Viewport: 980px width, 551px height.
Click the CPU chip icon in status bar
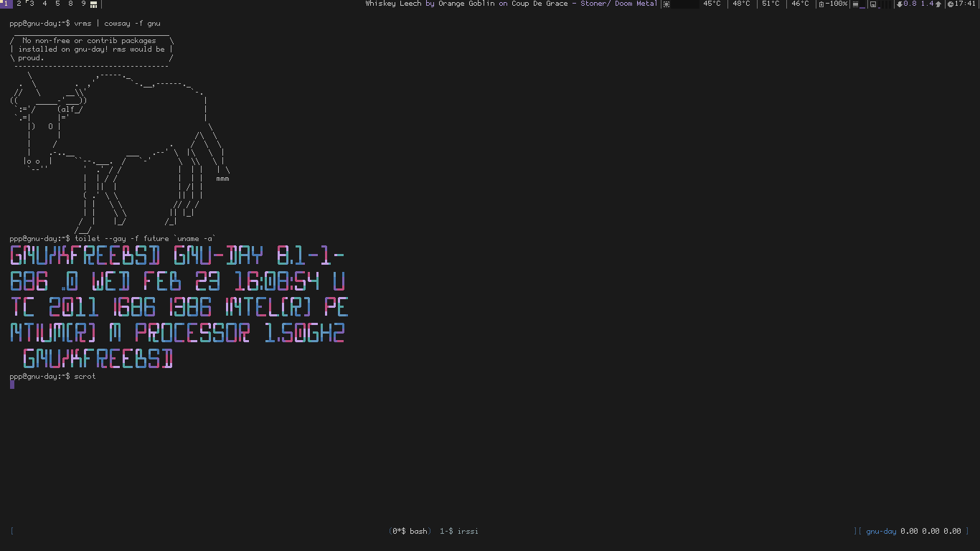[x=666, y=4]
